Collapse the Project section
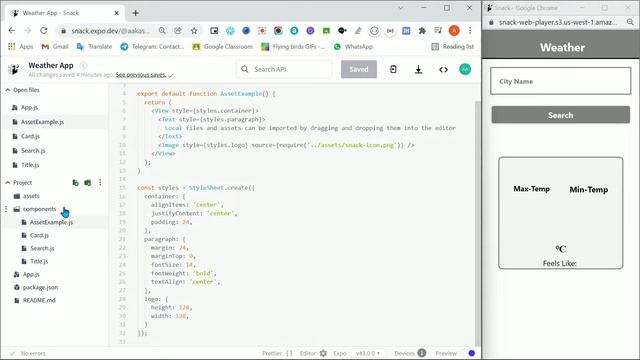Screen dimensions: 640x360 click(8, 182)
